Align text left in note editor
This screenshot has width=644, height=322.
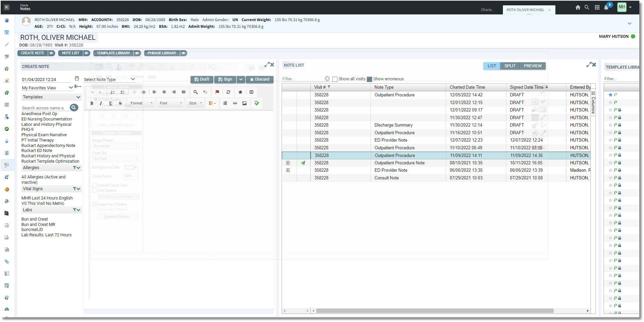point(154,92)
